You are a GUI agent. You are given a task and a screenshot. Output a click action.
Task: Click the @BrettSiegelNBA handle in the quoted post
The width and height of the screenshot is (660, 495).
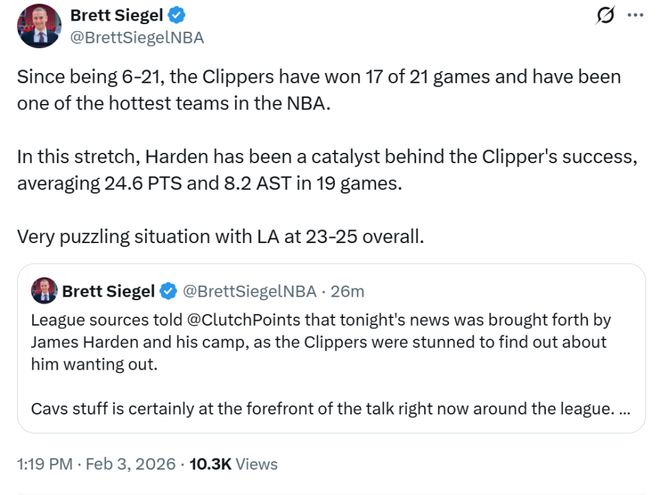tap(248, 291)
